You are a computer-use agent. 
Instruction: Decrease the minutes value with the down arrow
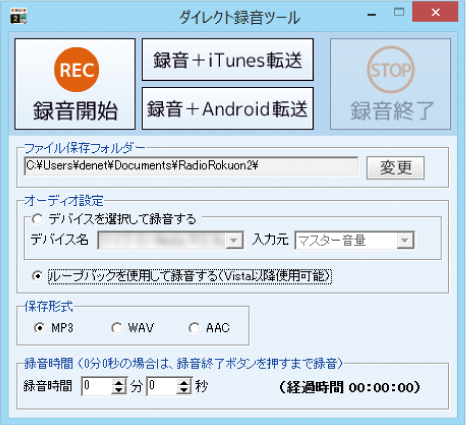tap(119, 390)
